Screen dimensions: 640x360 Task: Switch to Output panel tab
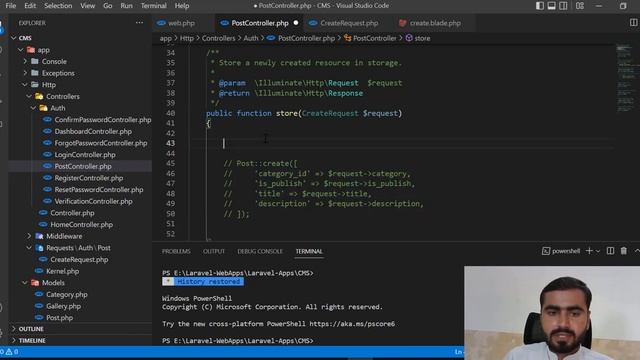[214, 251]
